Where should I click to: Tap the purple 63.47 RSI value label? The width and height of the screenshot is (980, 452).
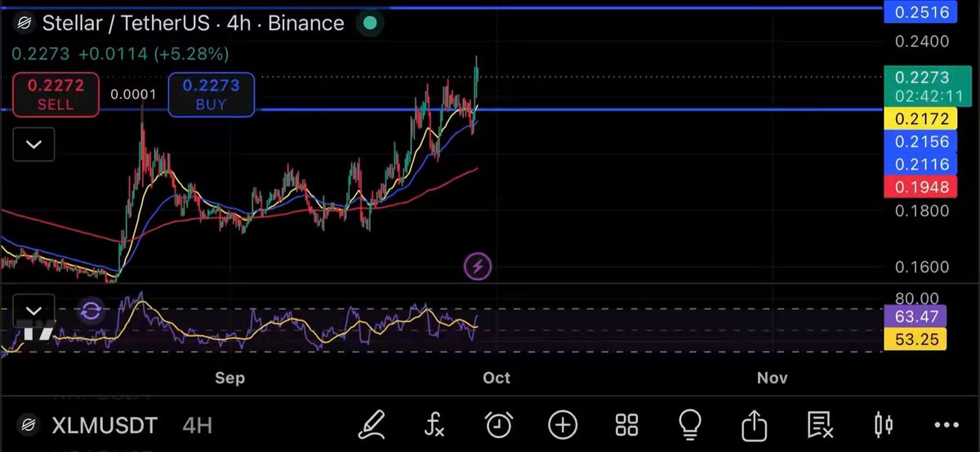pos(915,317)
